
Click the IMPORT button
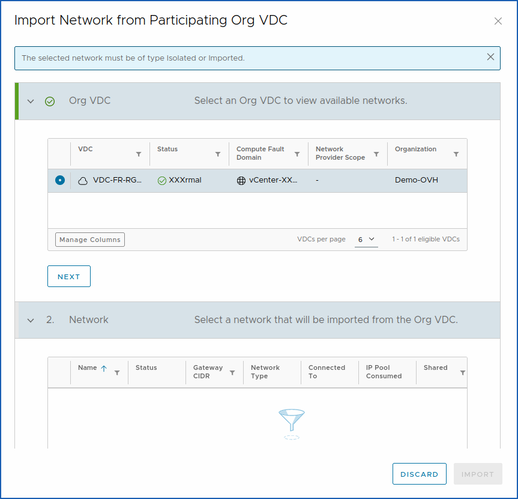[478, 474]
